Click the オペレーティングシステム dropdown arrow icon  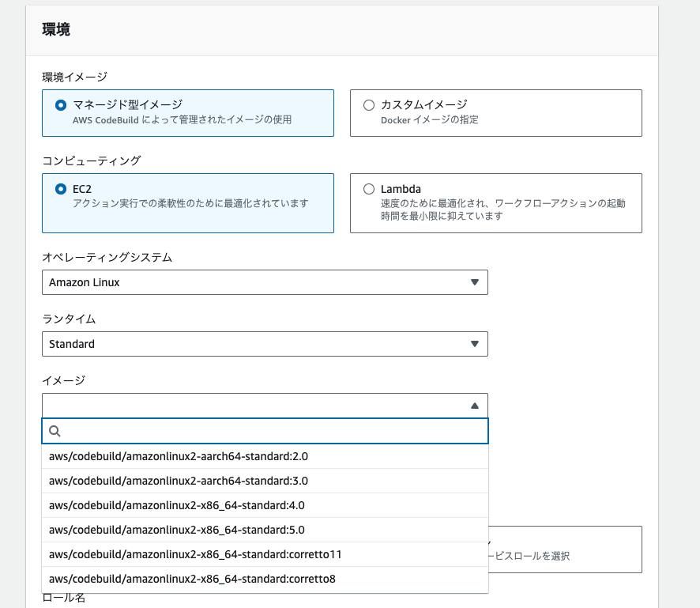(475, 282)
